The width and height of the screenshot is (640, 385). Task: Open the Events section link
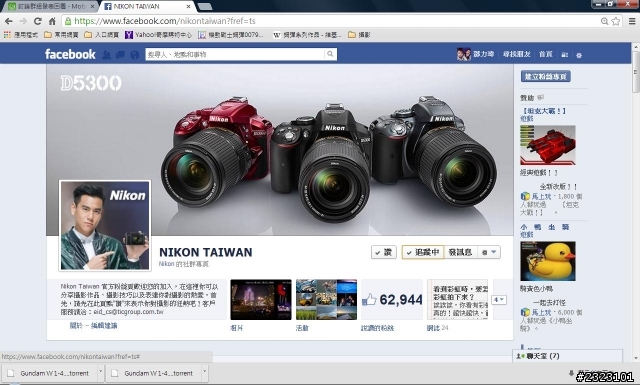pyautogui.click(x=302, y=328)
